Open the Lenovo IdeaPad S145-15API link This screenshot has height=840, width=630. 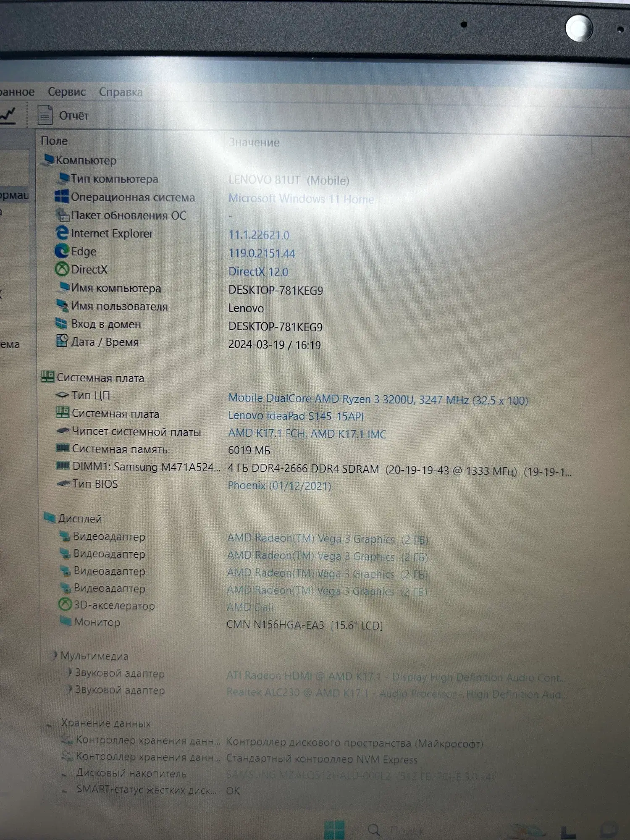coord(296,416)
